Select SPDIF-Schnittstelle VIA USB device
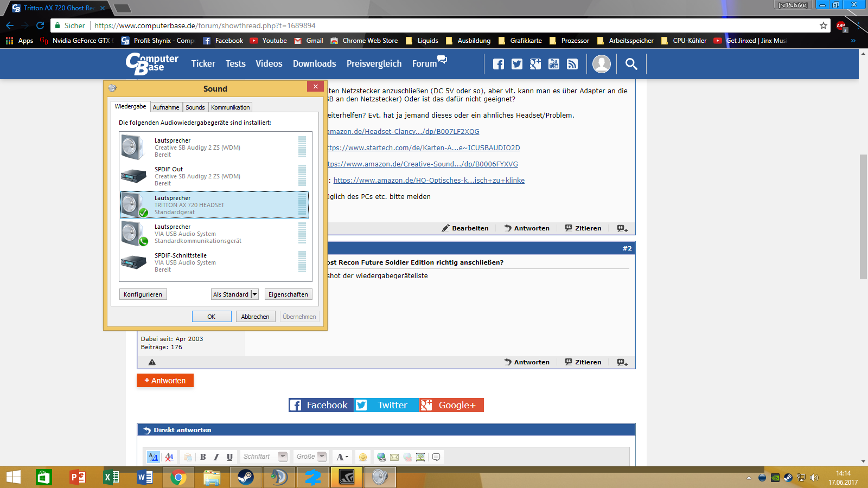Viewport: 868px width, 488px height. 214,262
